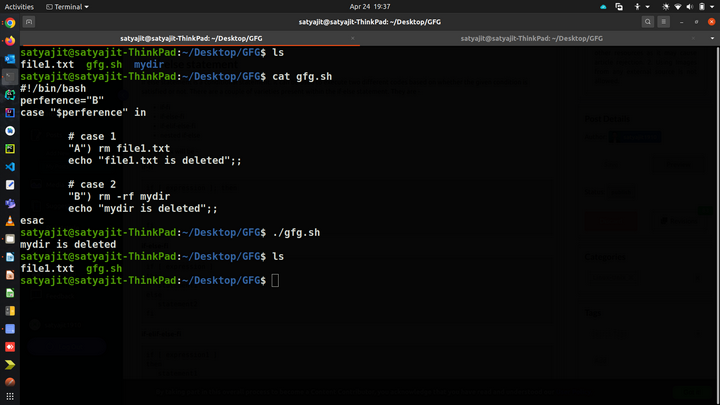Open the Terminal app menu dropdown
Screen dimensions: 720x405
pos(68,6)
